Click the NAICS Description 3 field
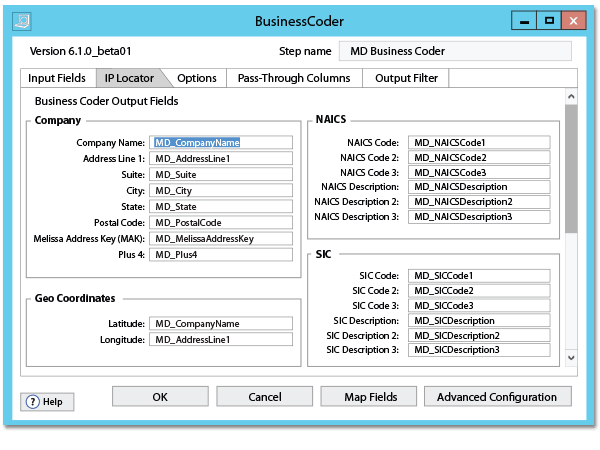Image resolution: width=600 pixels, height=450 pixels. [479, 217]
